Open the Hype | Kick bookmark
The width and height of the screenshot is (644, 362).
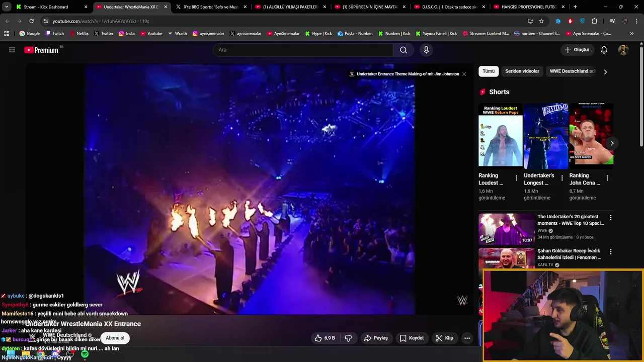coord(318,34)
